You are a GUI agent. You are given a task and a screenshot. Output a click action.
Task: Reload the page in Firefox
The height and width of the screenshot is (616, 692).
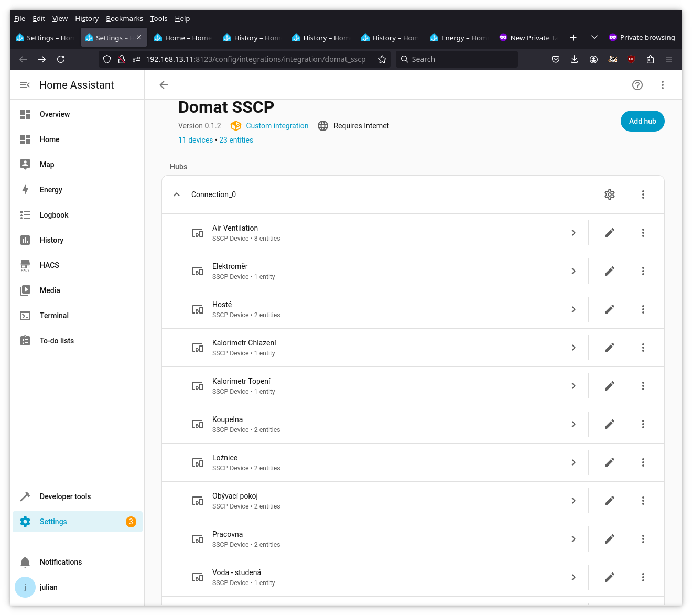[61, 59]
